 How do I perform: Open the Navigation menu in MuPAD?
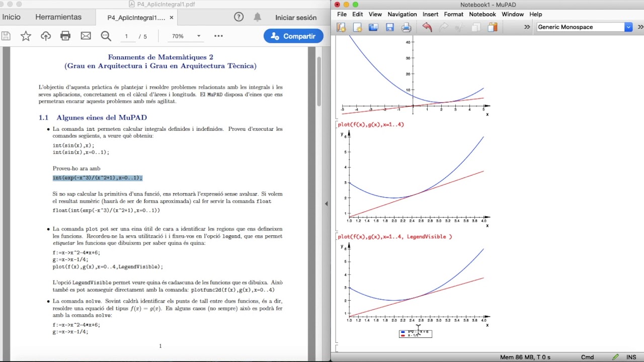[402, 14]
